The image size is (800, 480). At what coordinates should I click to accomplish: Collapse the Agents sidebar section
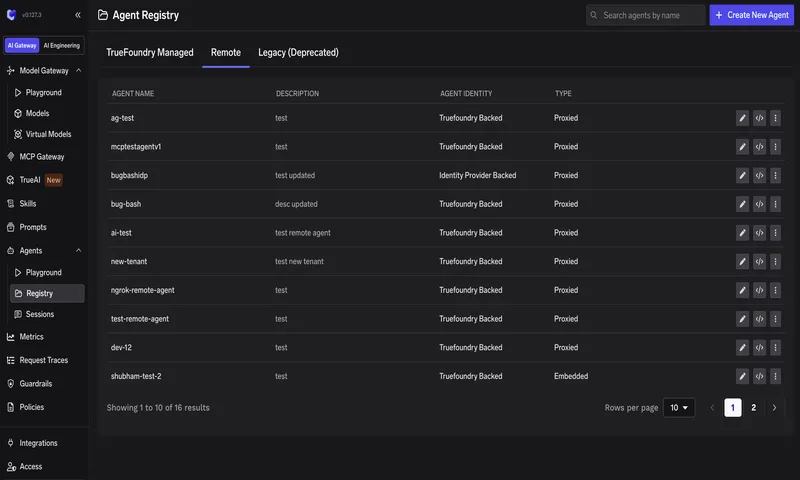click(x=79, y=250)
